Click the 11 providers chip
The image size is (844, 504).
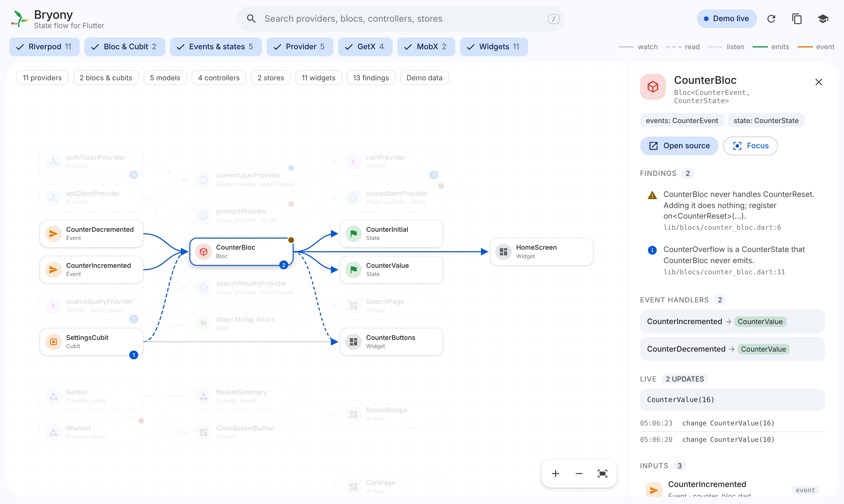(42, 78)
